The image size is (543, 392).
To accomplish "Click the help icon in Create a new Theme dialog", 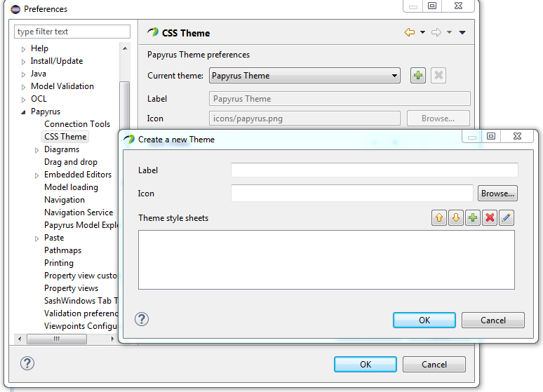I will 142,319.
